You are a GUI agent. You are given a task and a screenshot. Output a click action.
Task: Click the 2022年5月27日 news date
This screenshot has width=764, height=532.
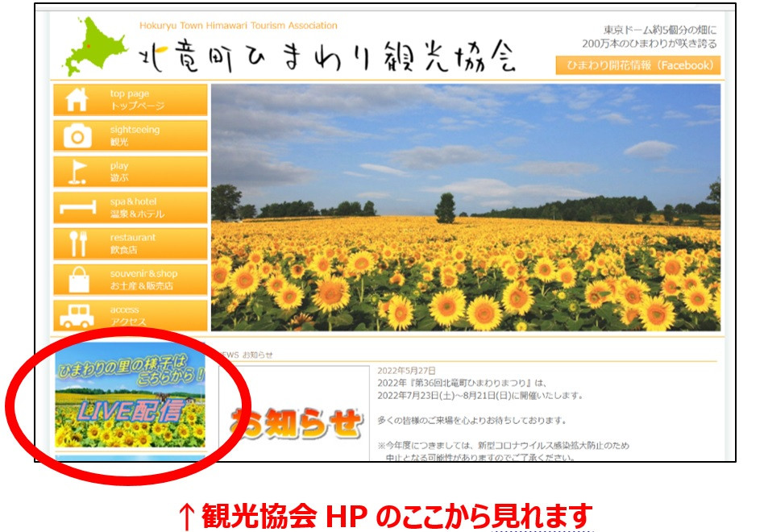(406, 371)
